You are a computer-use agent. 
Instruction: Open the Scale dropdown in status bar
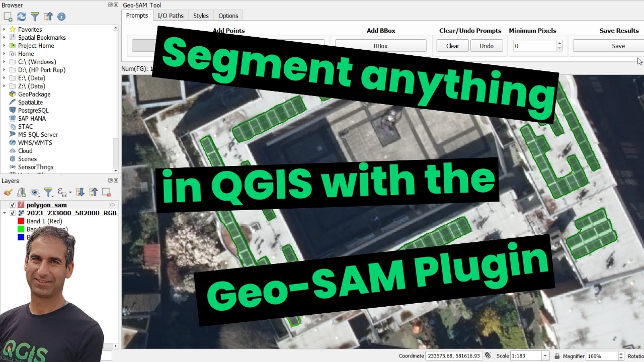point(545,356)
